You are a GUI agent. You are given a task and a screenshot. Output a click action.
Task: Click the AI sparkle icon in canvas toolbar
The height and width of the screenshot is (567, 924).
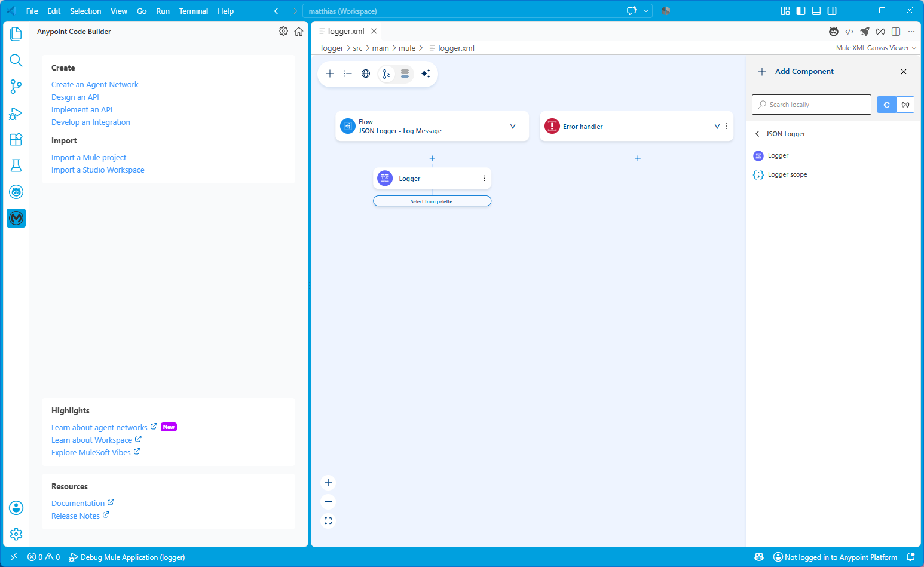coord(426,73)
